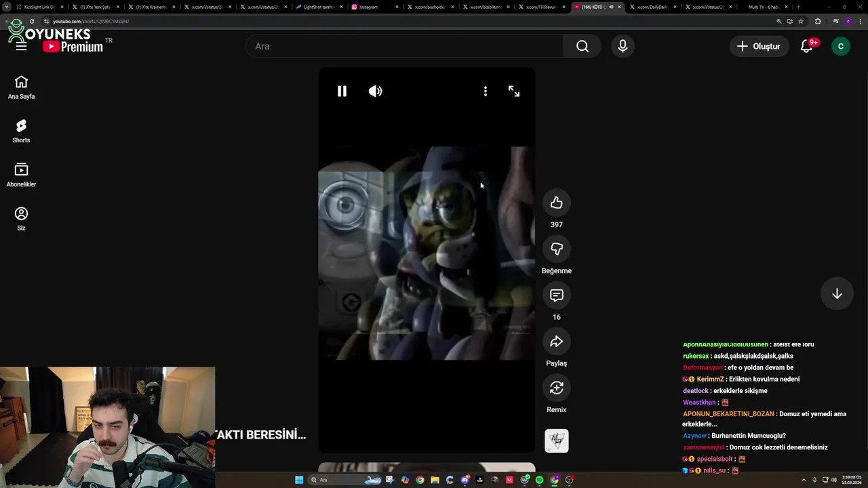The image size is (868, 488).
Task: Open the taskbar volume control
Action: [833, 480]
